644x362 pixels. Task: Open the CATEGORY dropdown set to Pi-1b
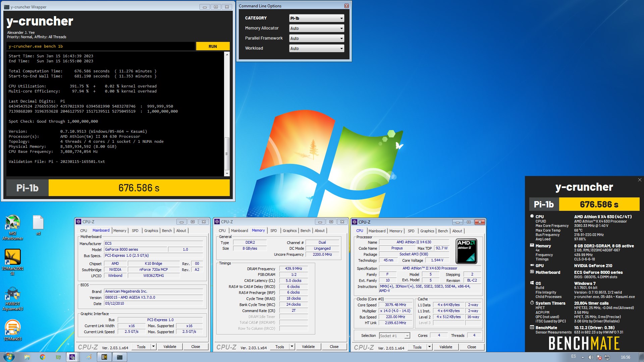(x=317, y=18)
